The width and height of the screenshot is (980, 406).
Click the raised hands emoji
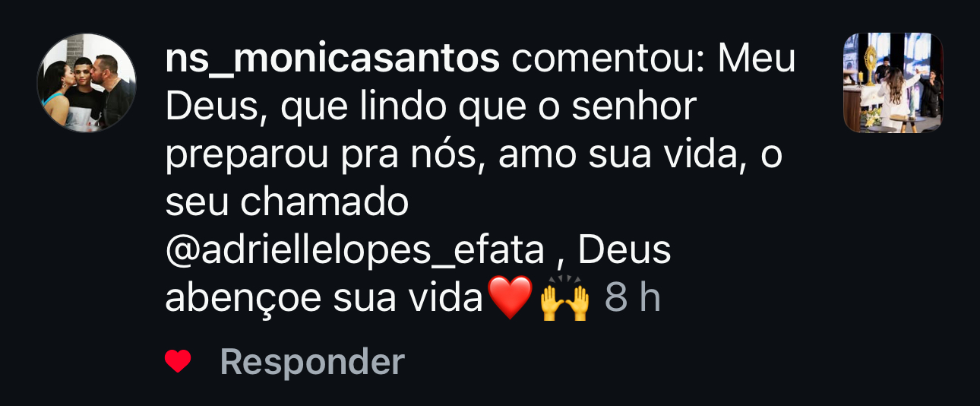tap(564, 299)
